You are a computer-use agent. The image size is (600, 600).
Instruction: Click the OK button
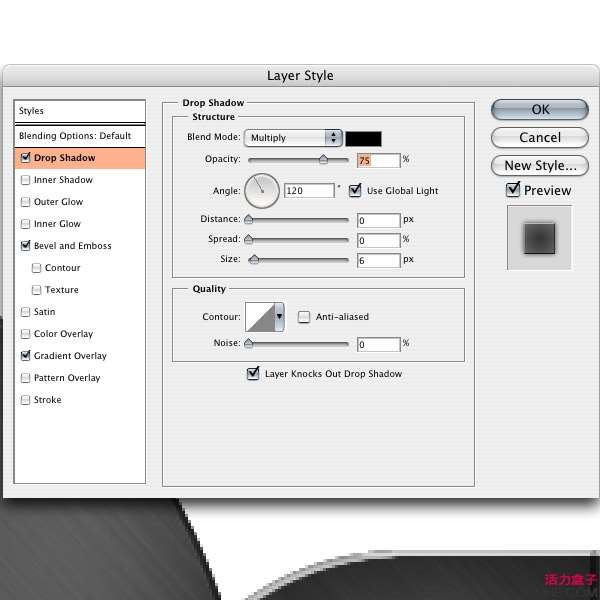[540, 109]
